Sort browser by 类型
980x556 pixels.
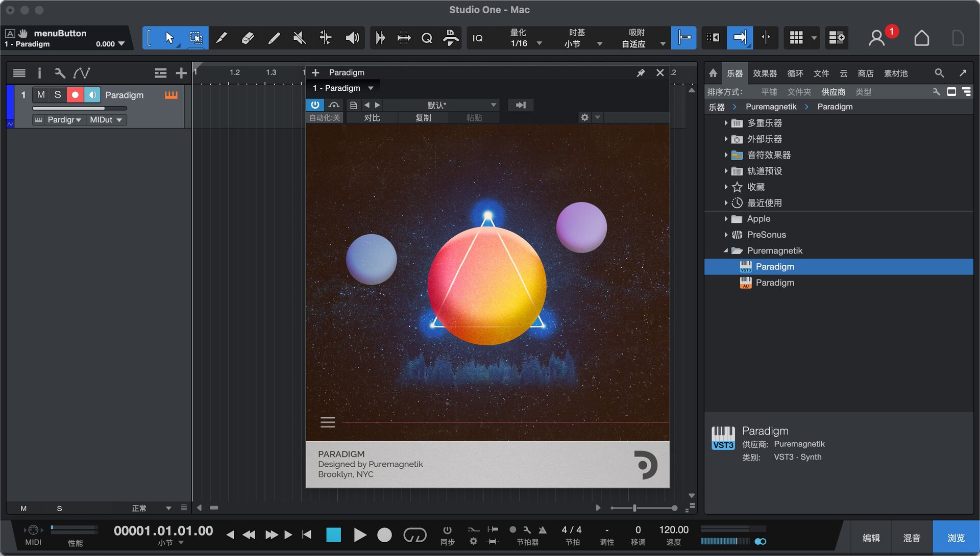point(863,92)
